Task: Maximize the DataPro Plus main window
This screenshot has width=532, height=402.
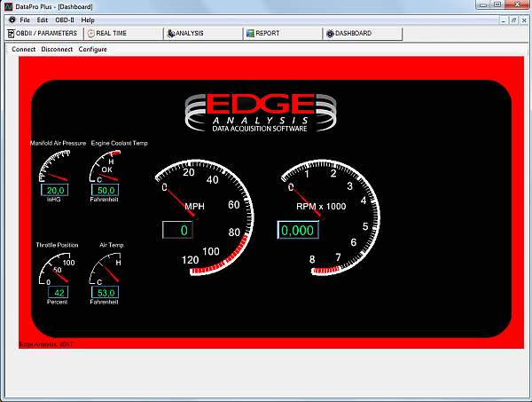Action: [497, 4]
